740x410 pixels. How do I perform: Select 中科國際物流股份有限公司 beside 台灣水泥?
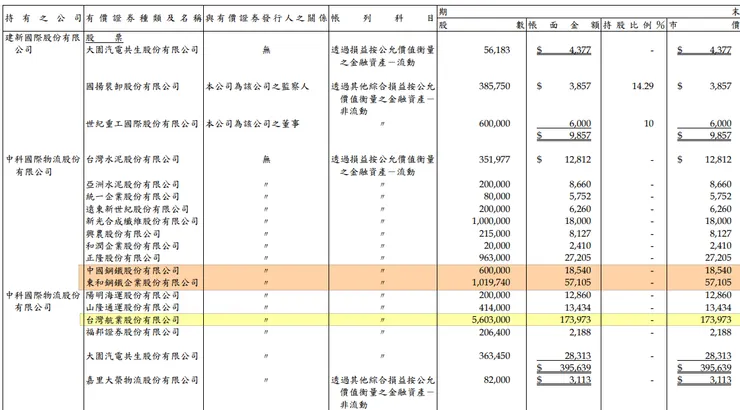tap(42, 166)
